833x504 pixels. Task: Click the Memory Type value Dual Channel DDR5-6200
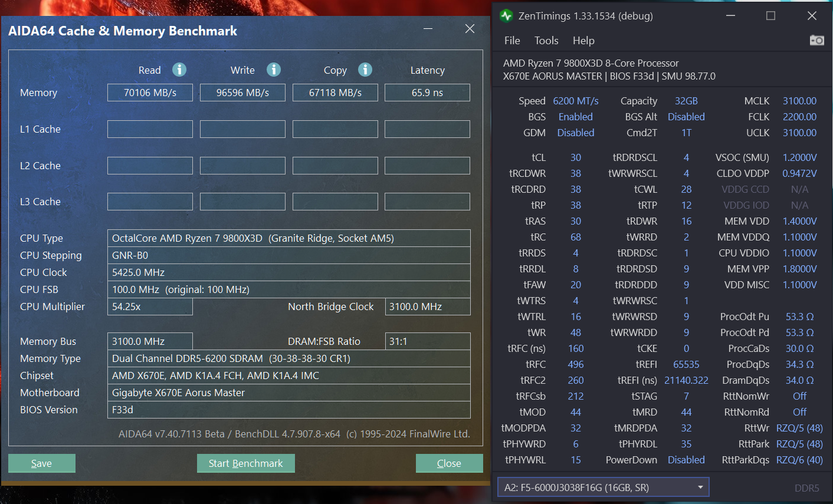[x=289, y=358]
